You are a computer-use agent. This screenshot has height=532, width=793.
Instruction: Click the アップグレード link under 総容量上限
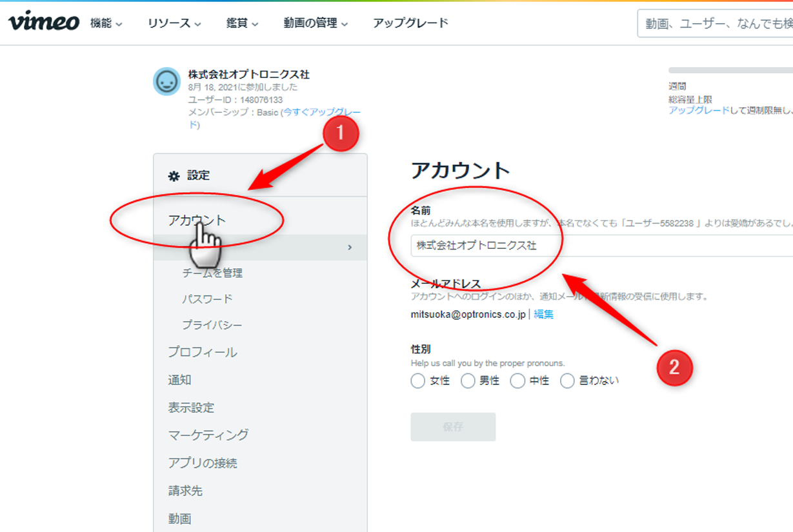tap(699, 110)
